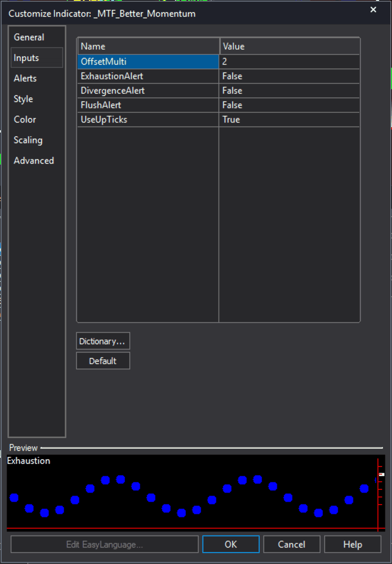
Task: Go to the Scaling settings category
Action: (x=28, y=140)
